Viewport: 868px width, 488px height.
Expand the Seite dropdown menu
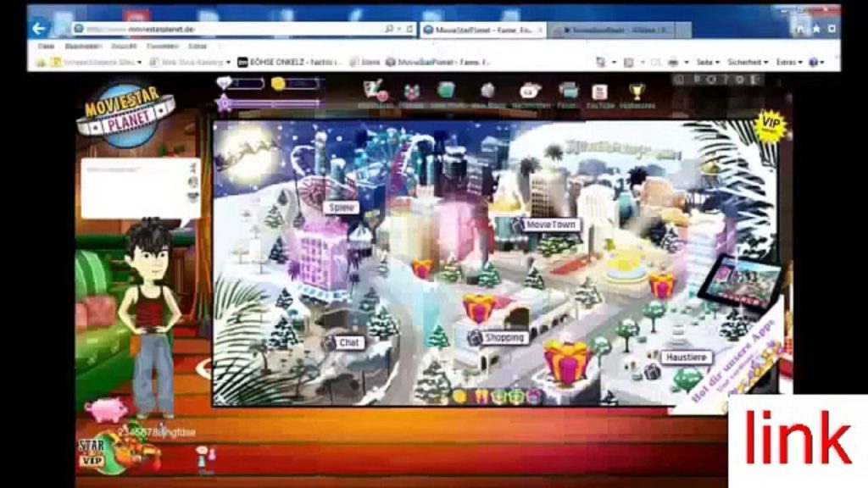click(x=708, y=63)
